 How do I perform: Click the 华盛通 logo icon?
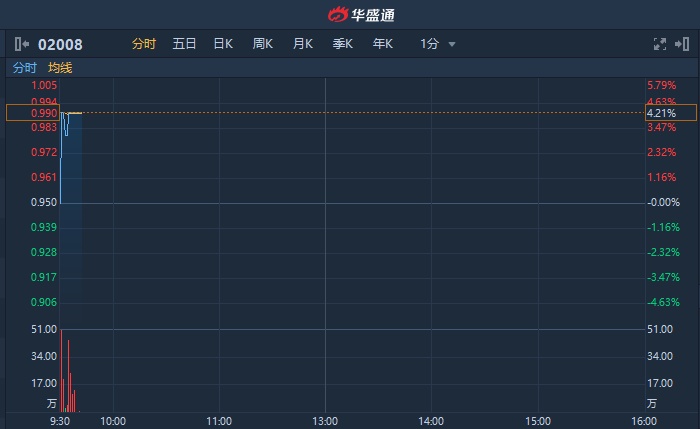coord(338,15)
